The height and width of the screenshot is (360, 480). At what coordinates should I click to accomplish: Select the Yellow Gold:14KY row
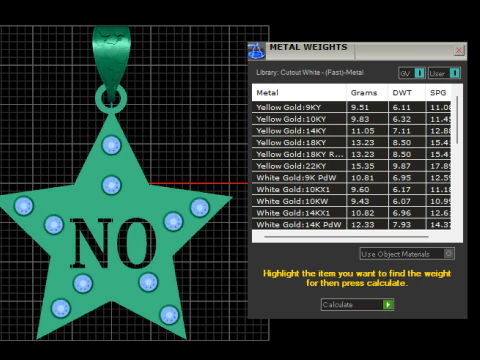pos(351,131)
